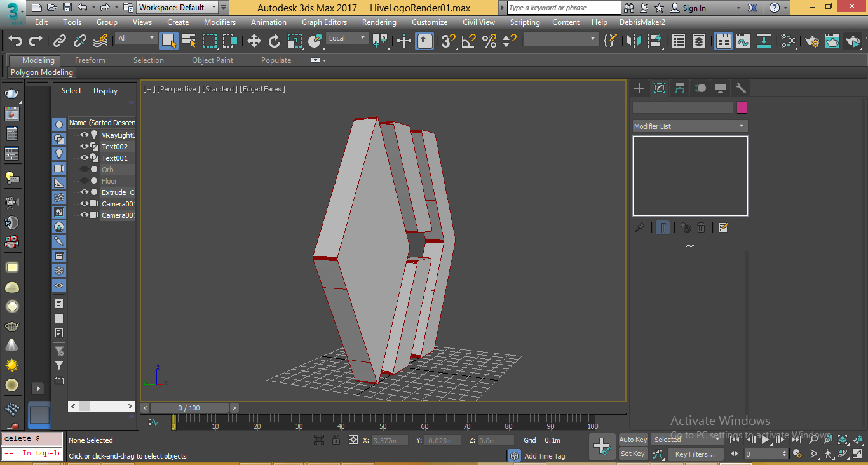Toggle Angle Snap icon

pos(469,41)
